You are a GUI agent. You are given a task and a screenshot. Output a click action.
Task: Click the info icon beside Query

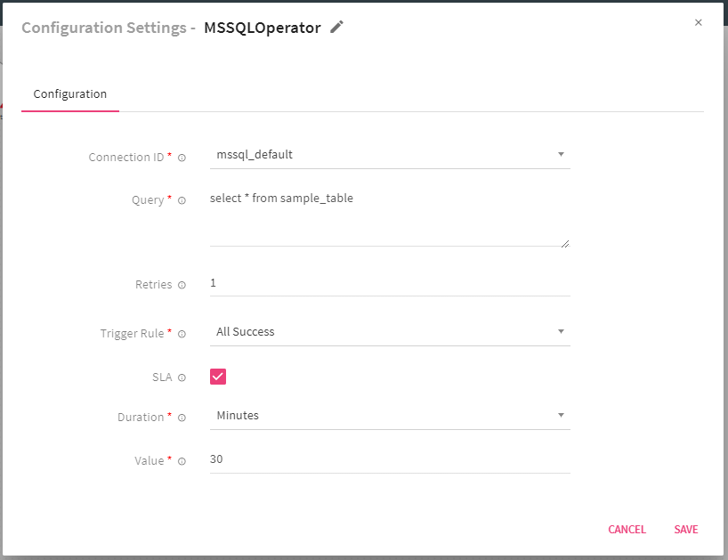tap(182, 200)
